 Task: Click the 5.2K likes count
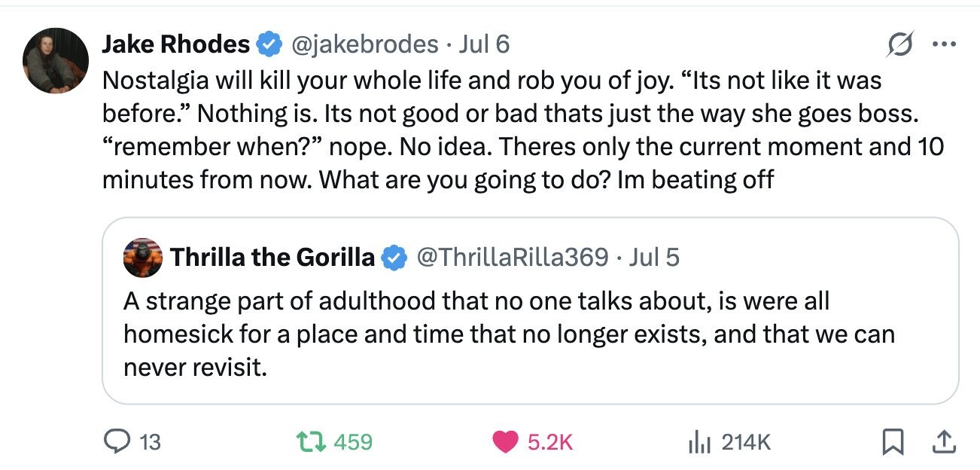(x=551, y=442)
